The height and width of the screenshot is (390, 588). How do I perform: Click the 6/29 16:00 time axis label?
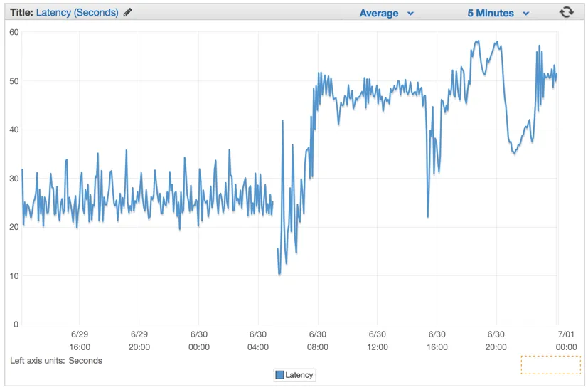pos(80,340)
